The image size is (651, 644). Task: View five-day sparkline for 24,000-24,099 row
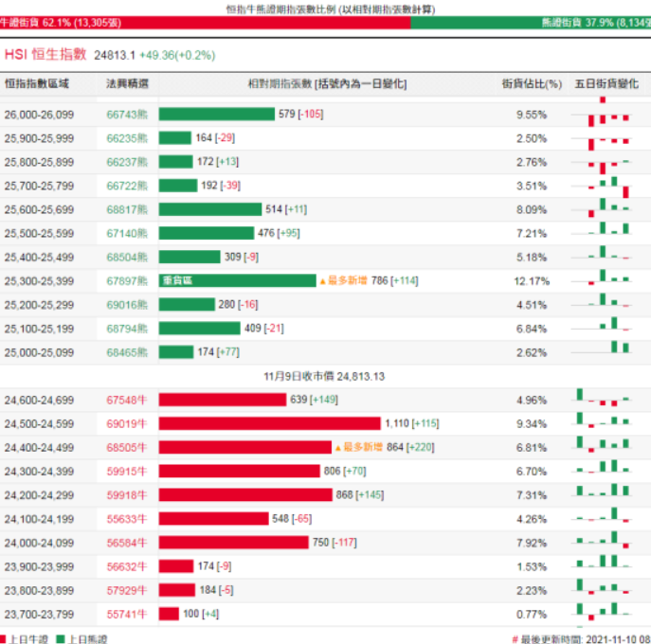pos(602,540)
